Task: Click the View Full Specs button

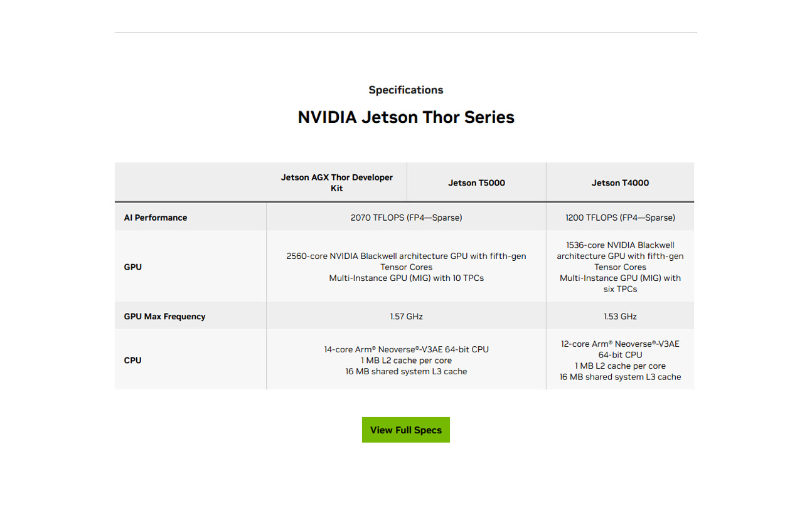Action: [x=406, y=430]
